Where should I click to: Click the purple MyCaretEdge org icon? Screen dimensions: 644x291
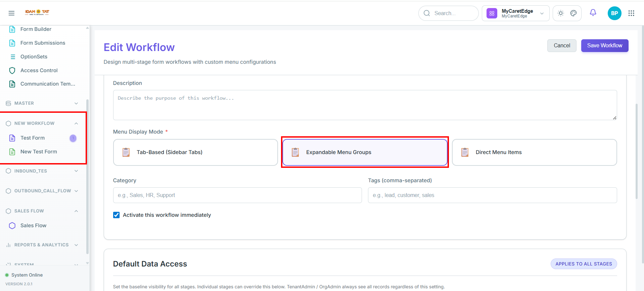[x=492, y=13]
